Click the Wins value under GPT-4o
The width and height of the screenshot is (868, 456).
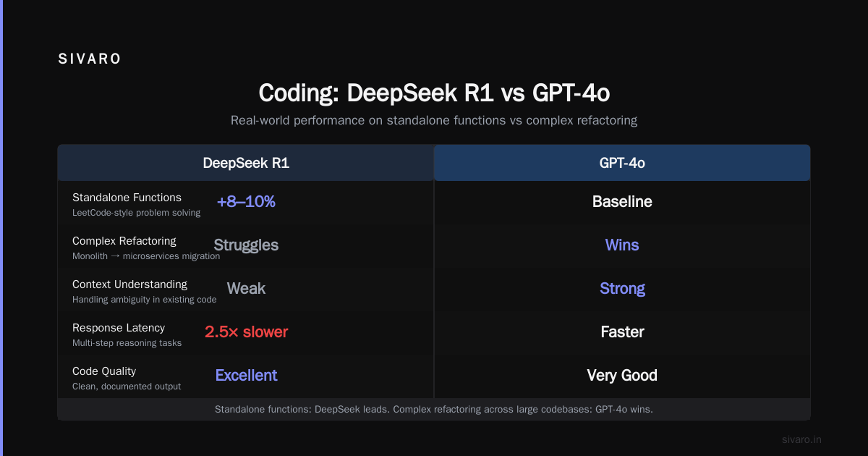tap(622, 245)
